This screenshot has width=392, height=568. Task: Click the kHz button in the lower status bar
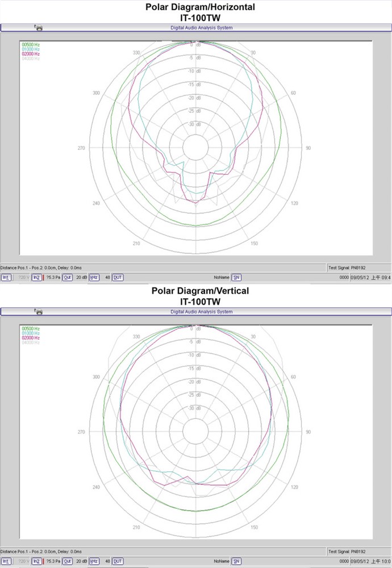pyautogui.click(x=94, y=561)
